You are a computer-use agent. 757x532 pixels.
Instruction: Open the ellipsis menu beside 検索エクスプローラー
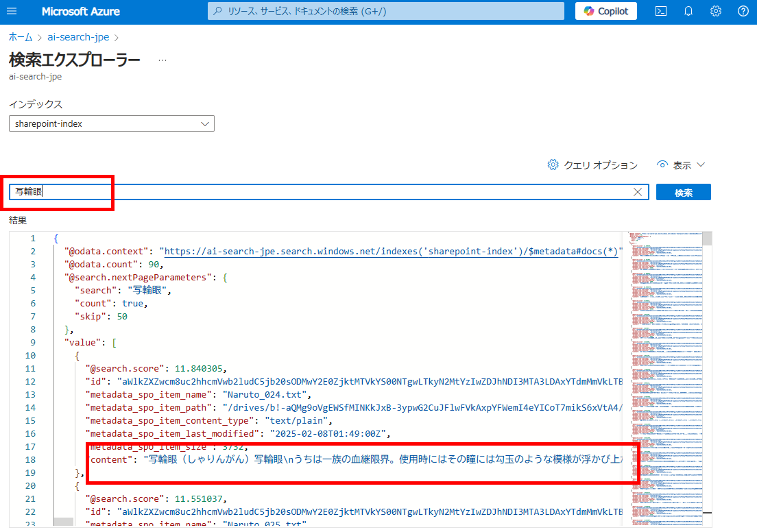162,59
